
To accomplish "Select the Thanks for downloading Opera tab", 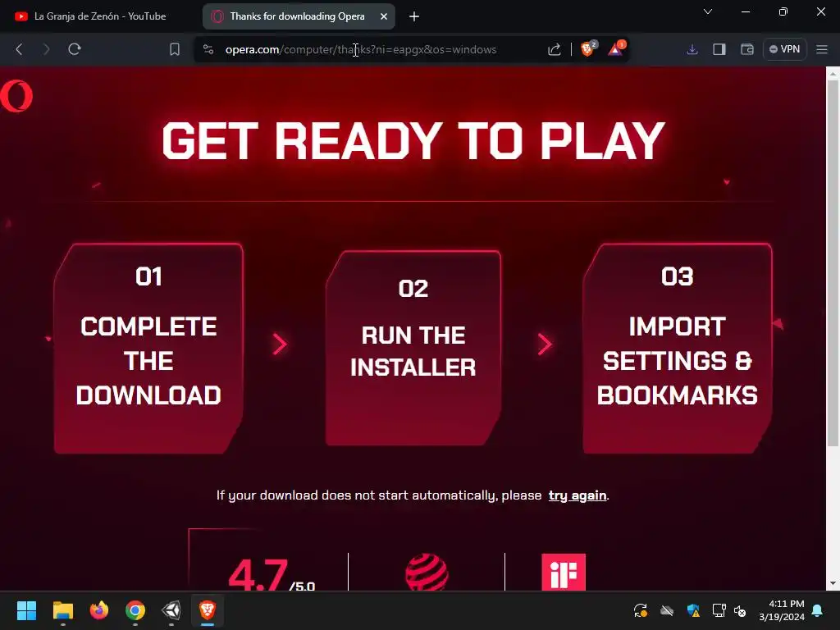I will pyautogui.click(x=297, y=16).
